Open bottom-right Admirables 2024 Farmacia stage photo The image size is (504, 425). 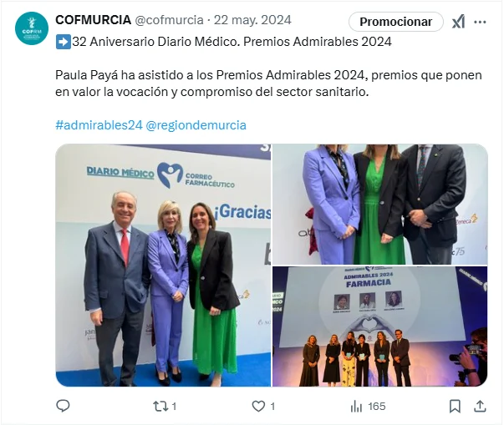coord(380,326)
